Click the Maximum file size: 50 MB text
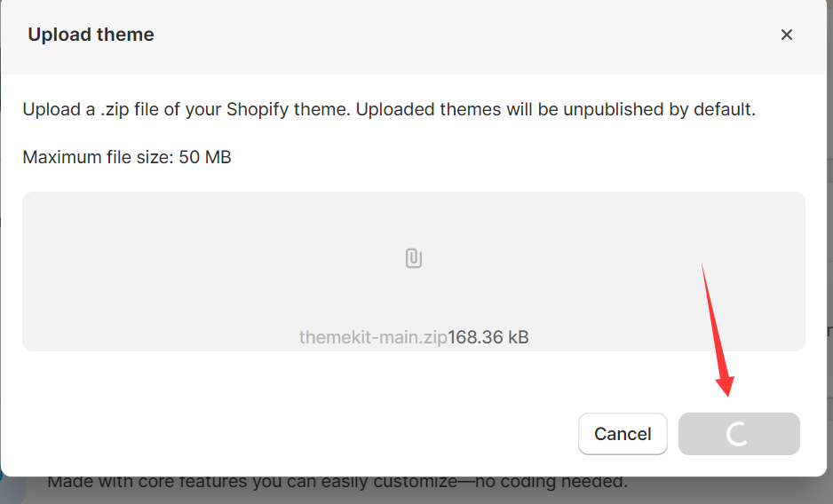The image size is (833, 504). coord(127,157)
